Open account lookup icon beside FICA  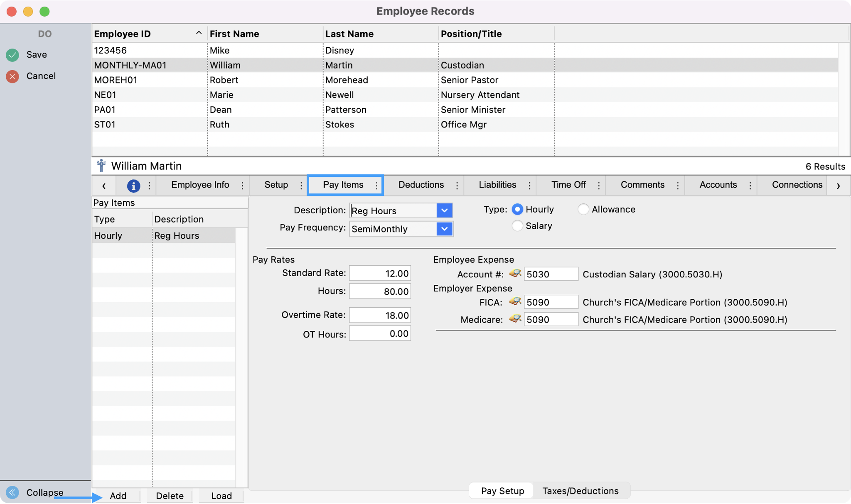(x=515, y=301)
